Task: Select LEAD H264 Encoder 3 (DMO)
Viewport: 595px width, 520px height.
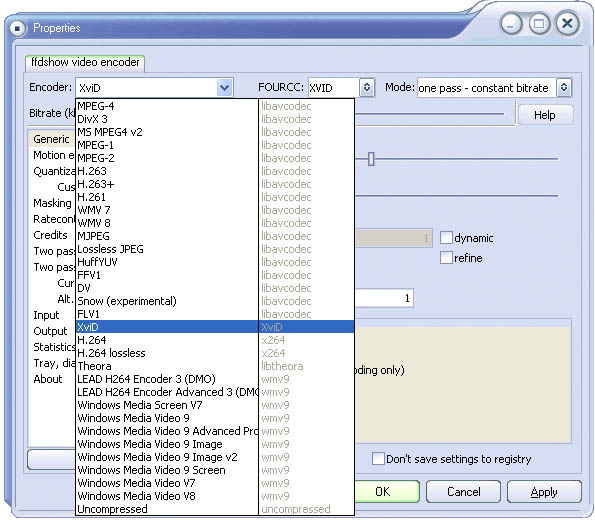Action: coord(215,379)
